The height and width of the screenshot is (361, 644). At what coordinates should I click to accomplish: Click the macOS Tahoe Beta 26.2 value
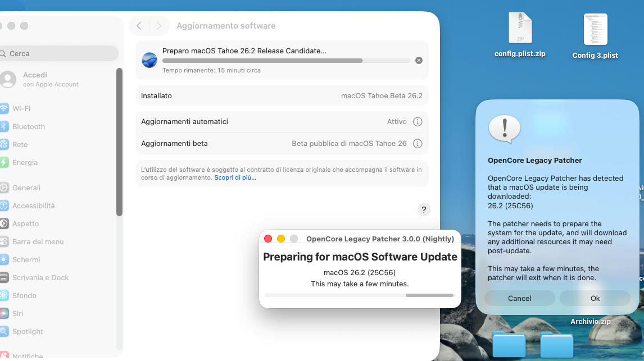382,95
